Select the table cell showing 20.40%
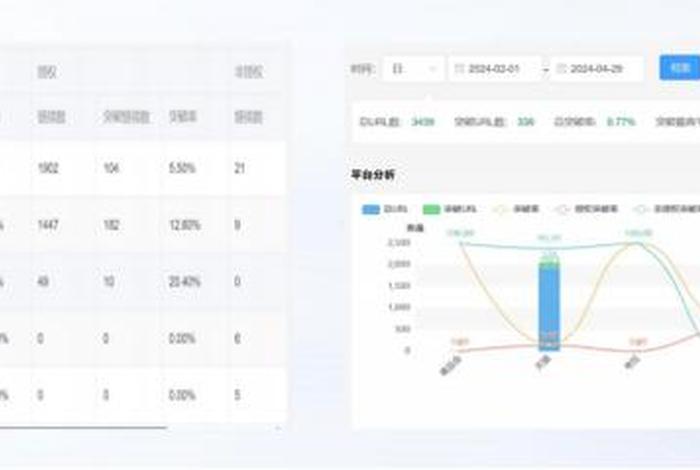Screen dimensions: 700x470 point(185,282)
